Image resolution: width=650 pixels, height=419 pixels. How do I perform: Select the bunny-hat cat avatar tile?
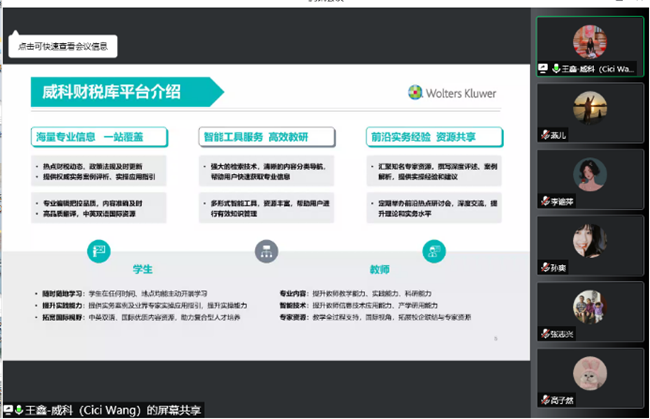click(590, 378)
